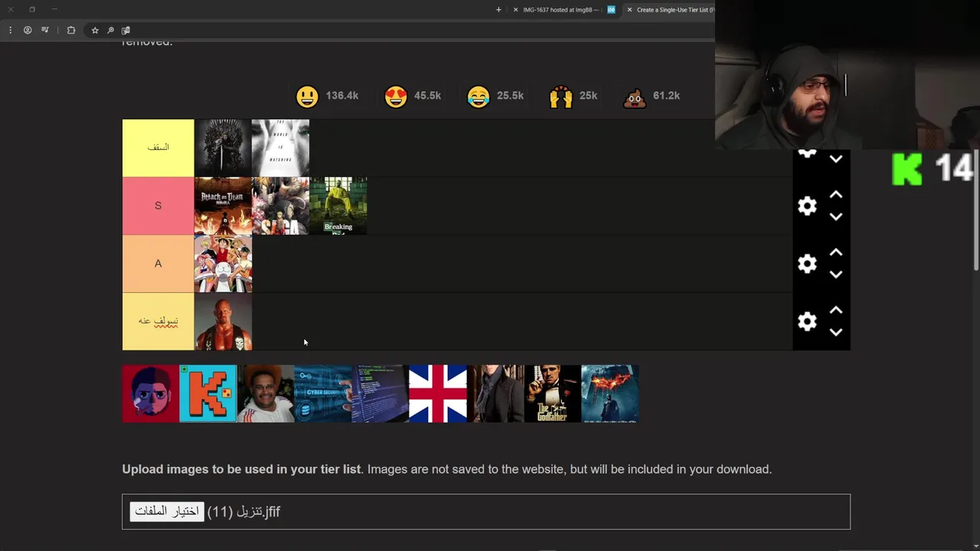Screen dimensions: 980x551
Task: Open the browser profile icon
Action: point(28,30)
